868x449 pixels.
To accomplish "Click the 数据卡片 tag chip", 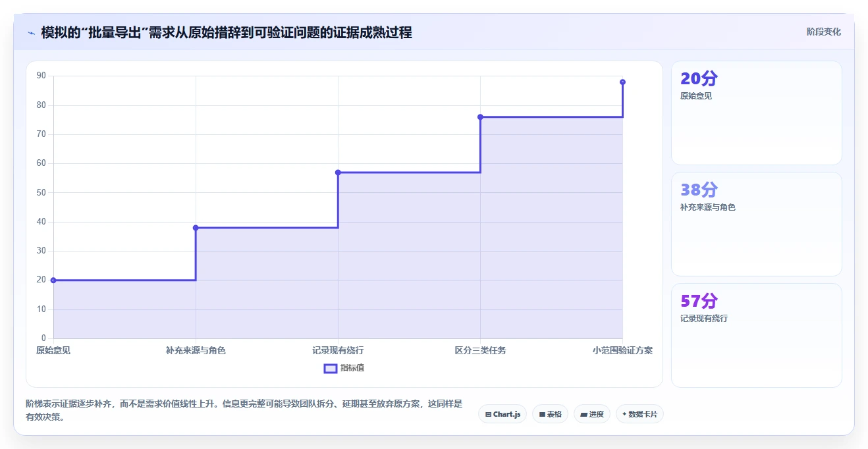I will (639, 414).
